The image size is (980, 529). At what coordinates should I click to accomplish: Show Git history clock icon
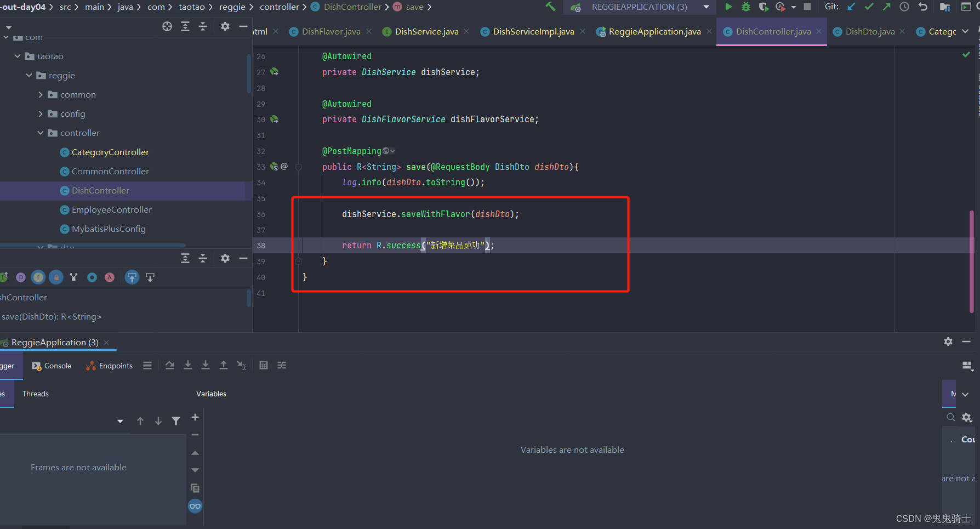(904, 7)
